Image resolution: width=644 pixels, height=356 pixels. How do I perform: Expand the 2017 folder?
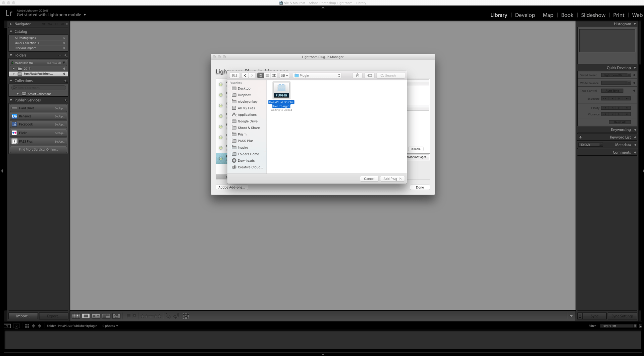pos(14,68)
